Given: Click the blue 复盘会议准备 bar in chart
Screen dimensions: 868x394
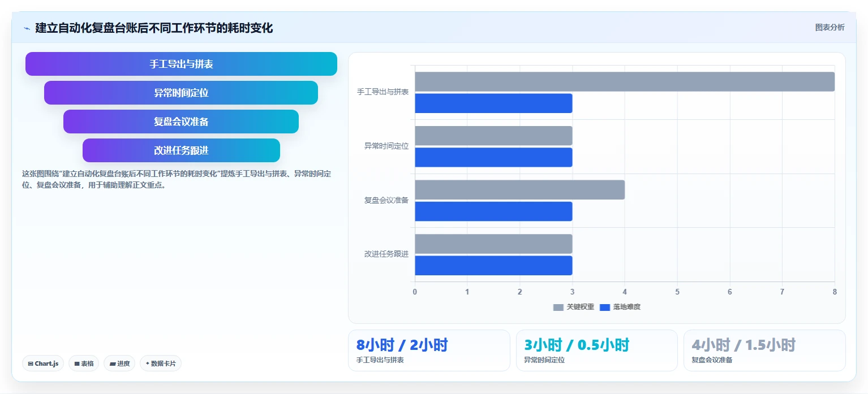Looking at the screenshot, I should (493, 211).
